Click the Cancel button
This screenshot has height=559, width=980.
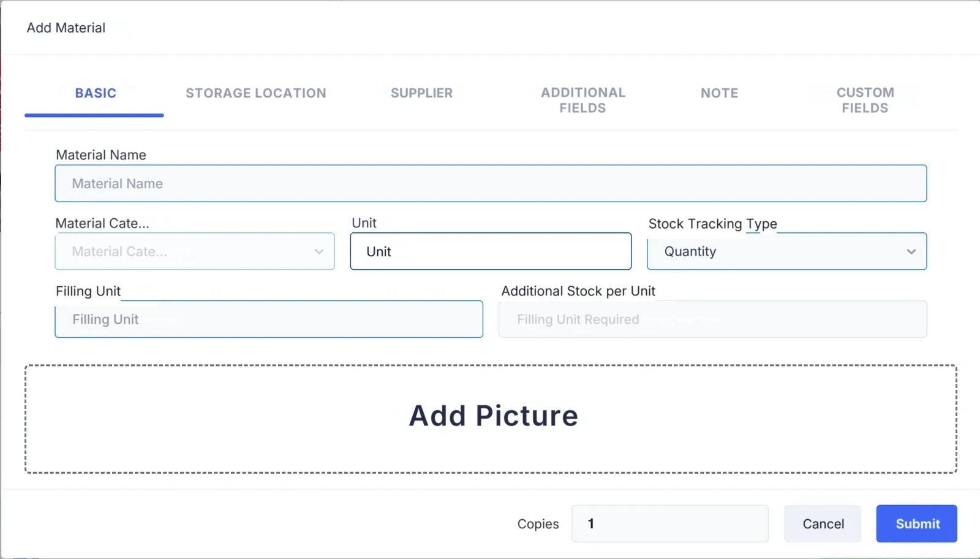tap(823, 523)
